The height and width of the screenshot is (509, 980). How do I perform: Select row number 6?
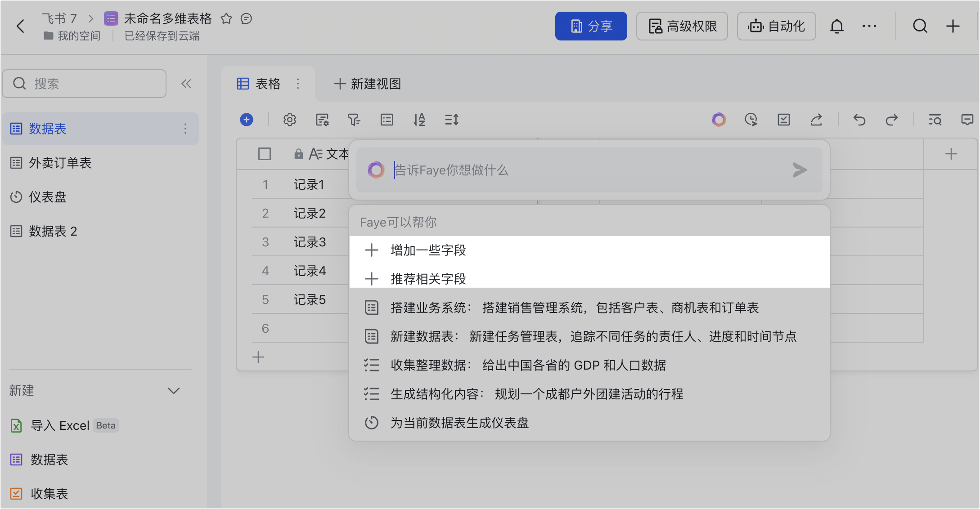[x=265, y=328]
